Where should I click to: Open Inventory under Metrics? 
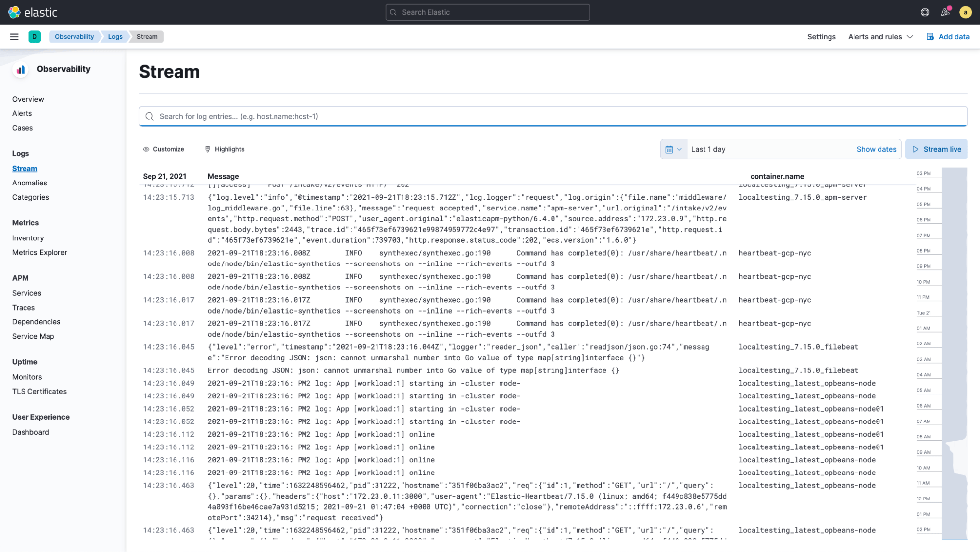click(x=28, y=238)
